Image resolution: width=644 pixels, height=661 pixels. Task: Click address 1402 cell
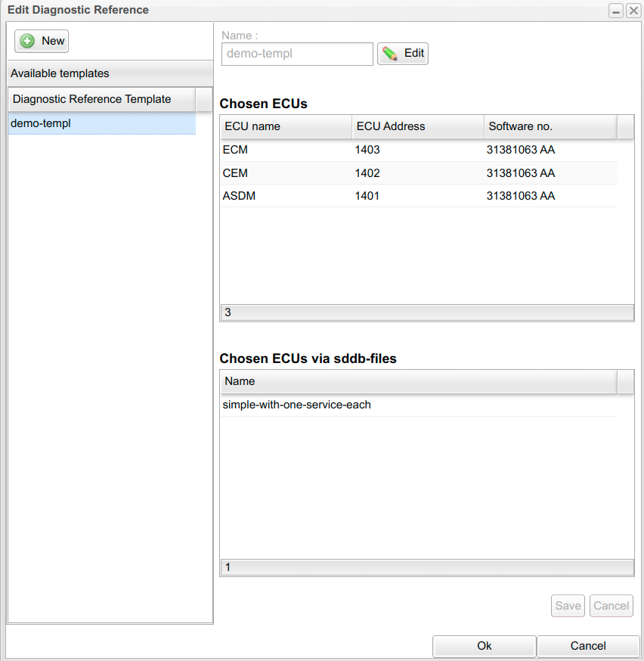click(367, 173)
